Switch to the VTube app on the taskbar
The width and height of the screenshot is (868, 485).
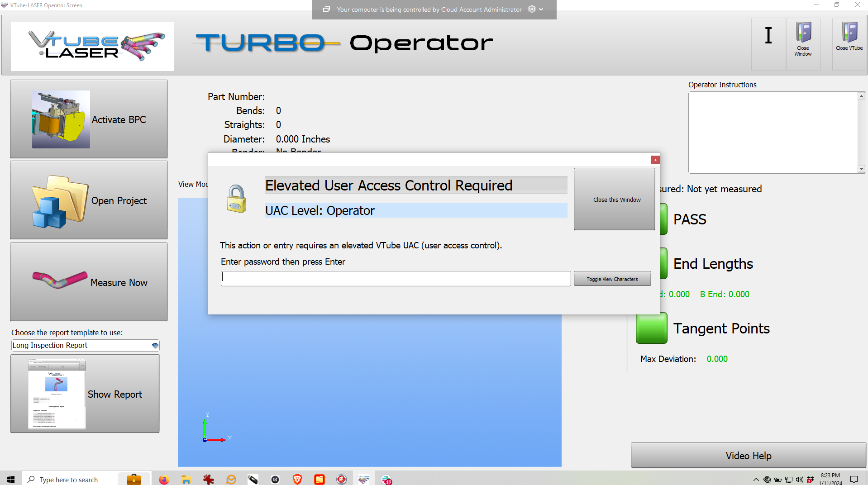364,479
